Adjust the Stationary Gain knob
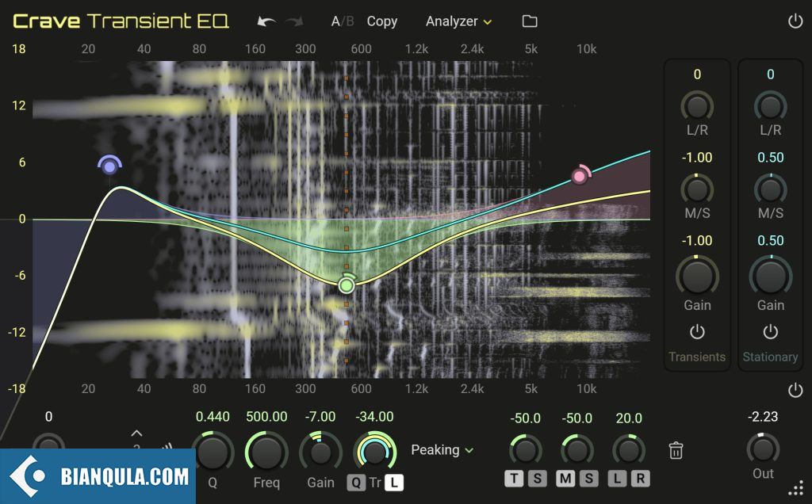The image size is (812, 504). [771, 277]
